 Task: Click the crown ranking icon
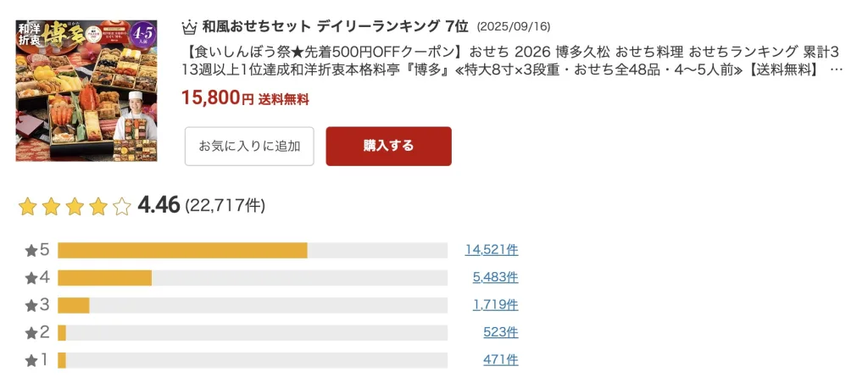[190, 25]
